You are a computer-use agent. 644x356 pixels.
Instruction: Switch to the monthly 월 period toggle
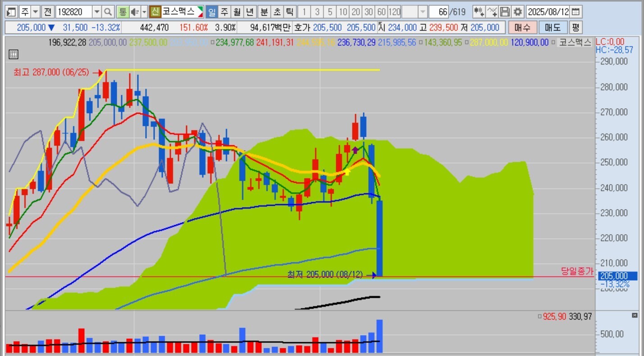coord(237,11)
